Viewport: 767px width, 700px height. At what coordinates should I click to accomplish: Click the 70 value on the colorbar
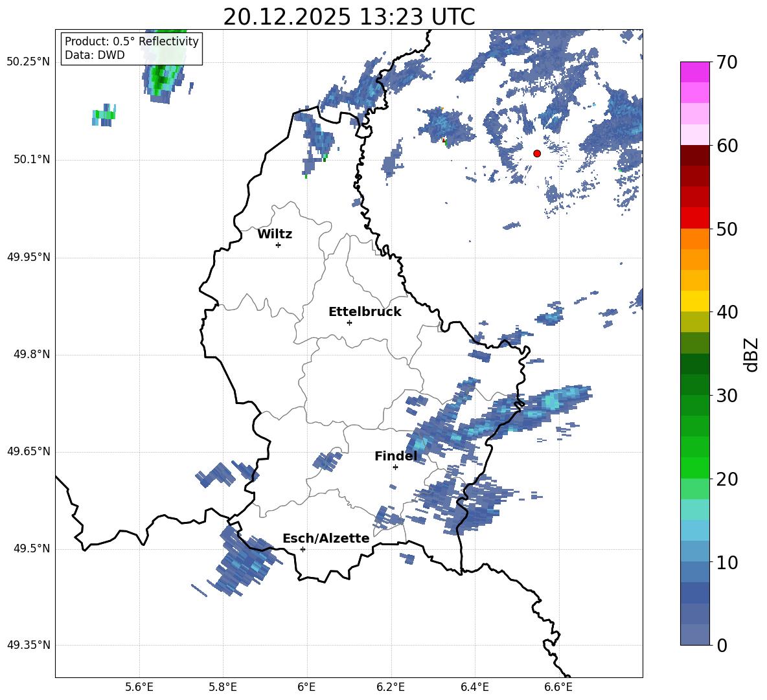[x=727, y=62]
